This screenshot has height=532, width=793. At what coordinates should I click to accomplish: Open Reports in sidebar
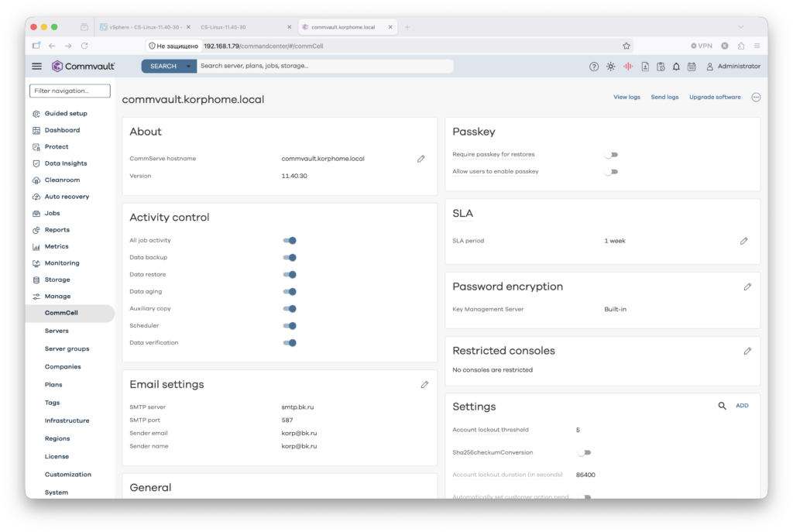click(57, 230)
